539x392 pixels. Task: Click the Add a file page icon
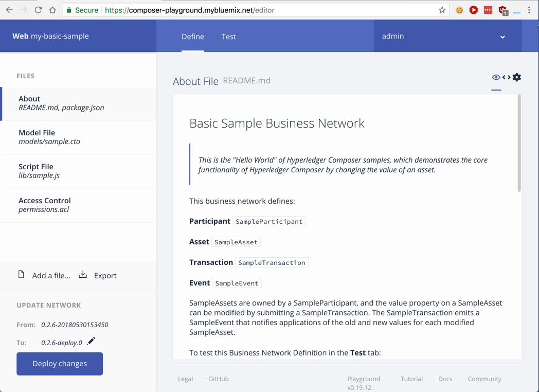(21, 275)
